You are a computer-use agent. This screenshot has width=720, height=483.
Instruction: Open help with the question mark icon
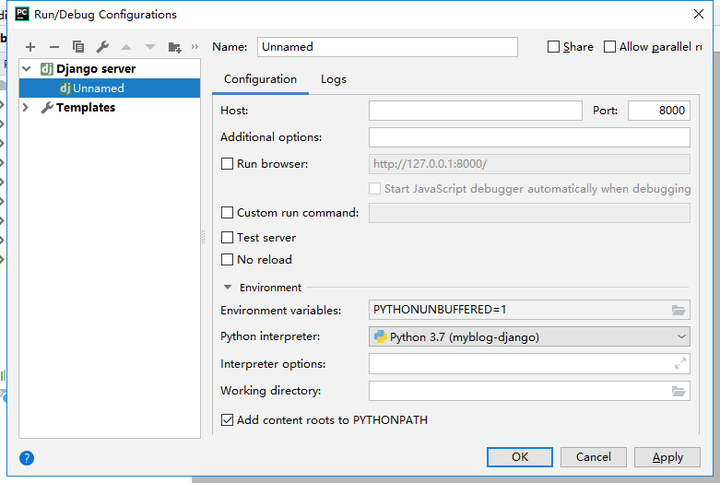27,458
